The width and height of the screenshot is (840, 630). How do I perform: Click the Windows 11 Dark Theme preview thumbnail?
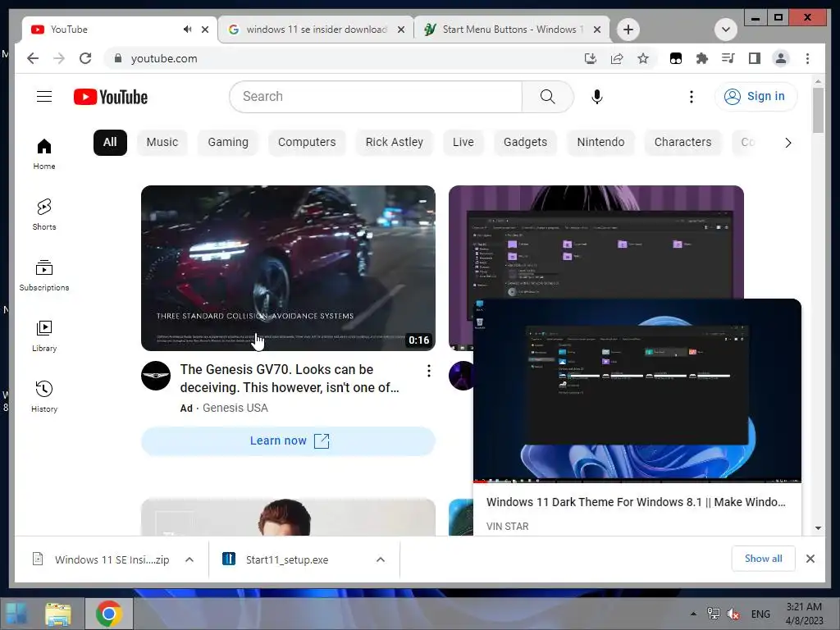point(637,391)
